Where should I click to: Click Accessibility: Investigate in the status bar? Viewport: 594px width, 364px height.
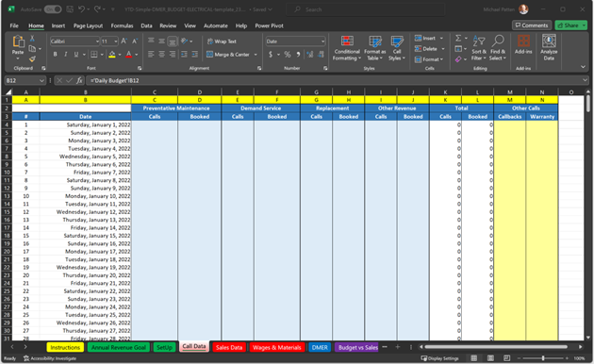click(x=50, y=358)
